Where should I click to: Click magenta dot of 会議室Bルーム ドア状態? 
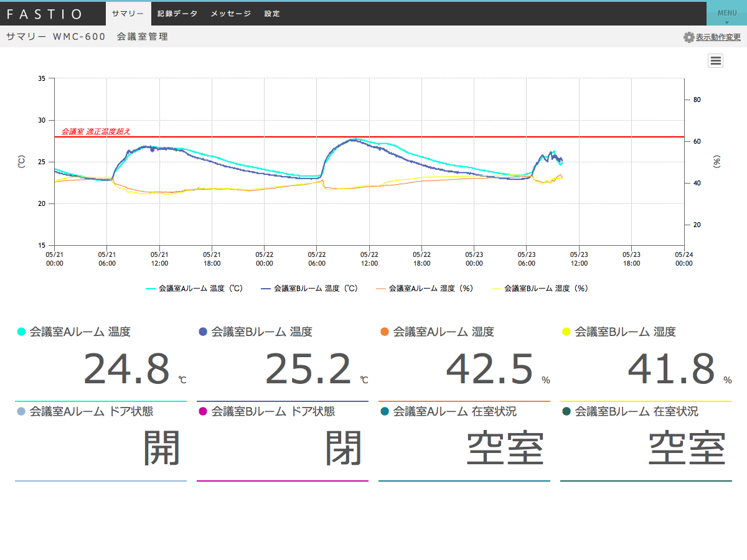coord(203,412)
